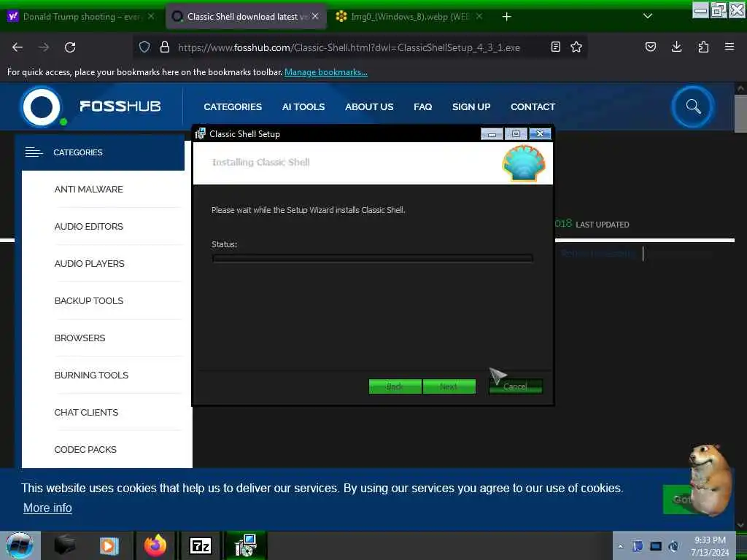Viewport: 747px width, 560px height.
Task: Click Cancel in Classic Shell Setup
Action: coord(516,386)
